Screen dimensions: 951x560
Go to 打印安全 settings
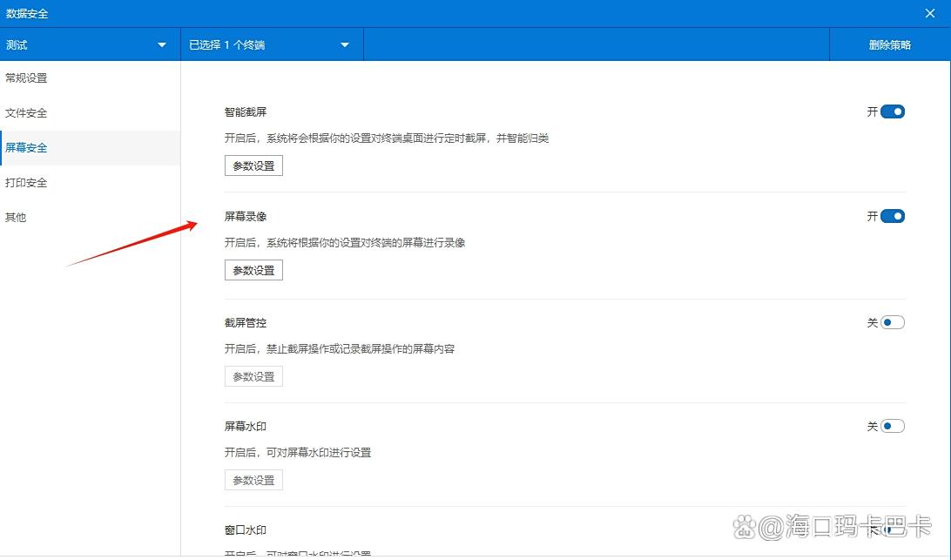pyautogui.click(x=27, y=183)
